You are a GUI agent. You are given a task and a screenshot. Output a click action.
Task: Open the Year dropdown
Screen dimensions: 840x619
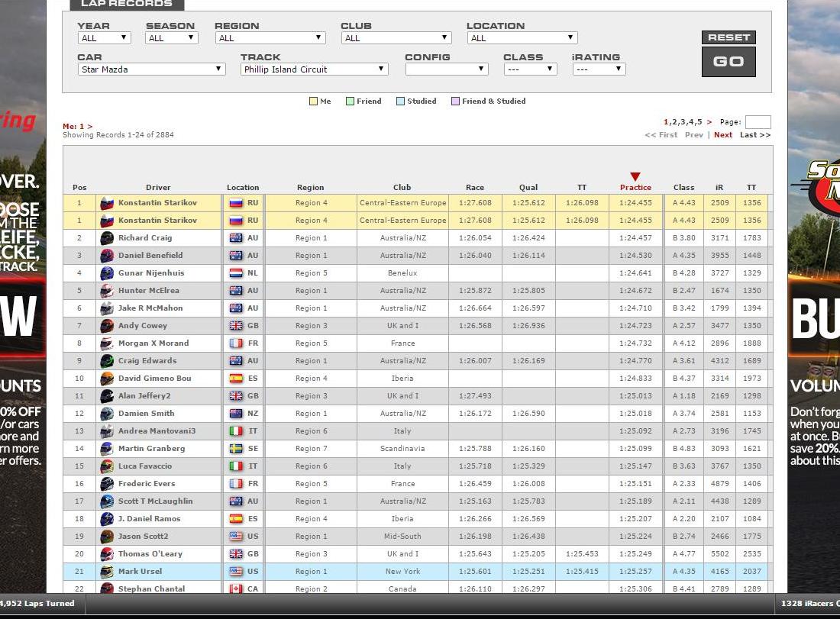(x=104, y=38)
